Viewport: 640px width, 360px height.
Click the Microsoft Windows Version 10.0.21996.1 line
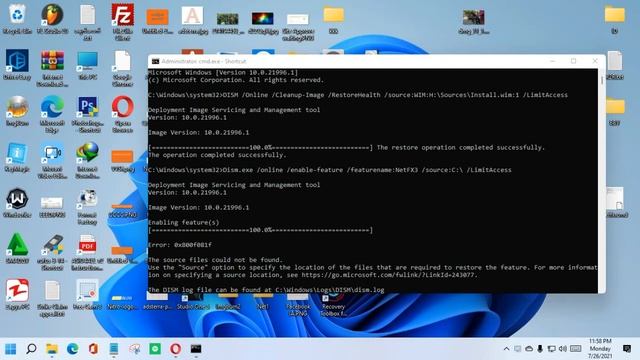click(x=223, y=73)
